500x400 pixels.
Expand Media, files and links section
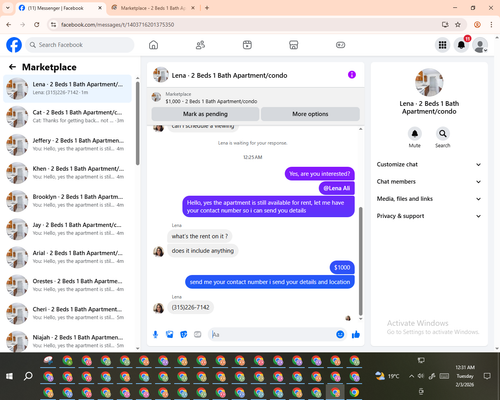[x=429, y=199]
